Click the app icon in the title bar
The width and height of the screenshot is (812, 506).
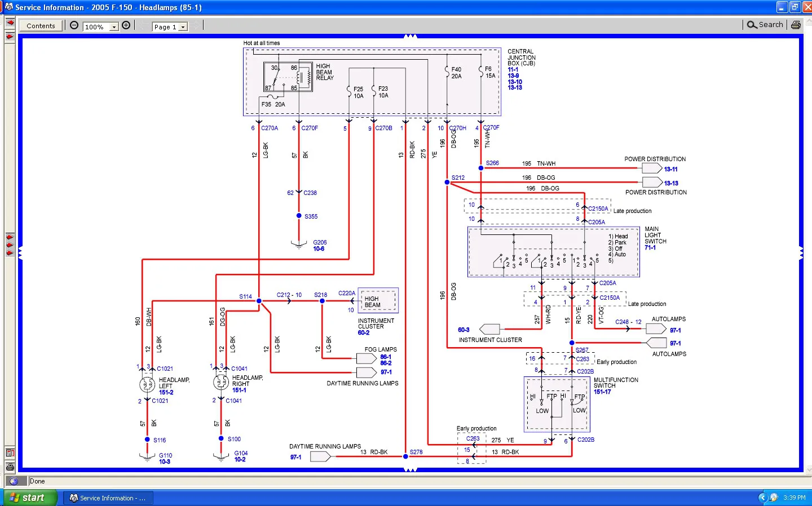[x=8, y=7]
